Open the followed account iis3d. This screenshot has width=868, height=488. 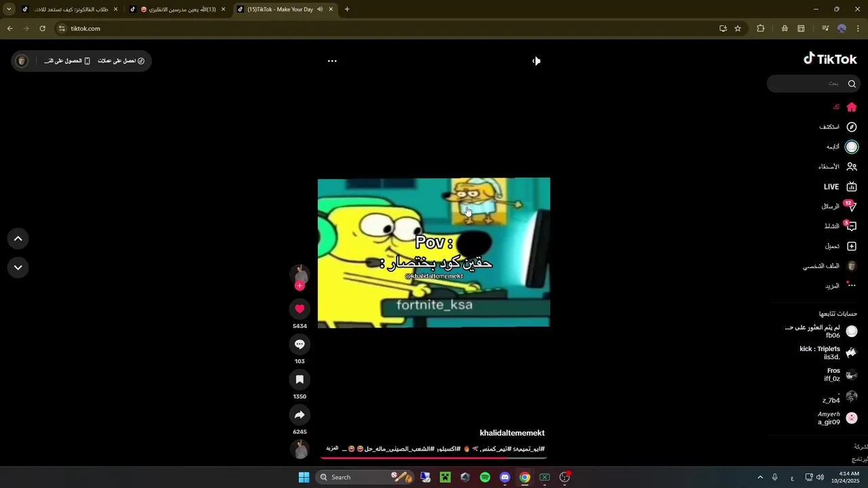click(828, 353)
